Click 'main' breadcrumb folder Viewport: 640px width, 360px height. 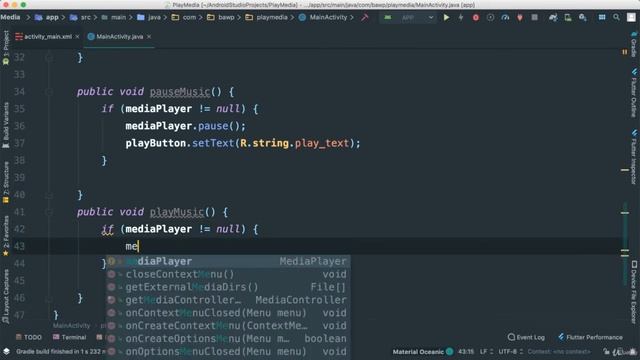114,18
